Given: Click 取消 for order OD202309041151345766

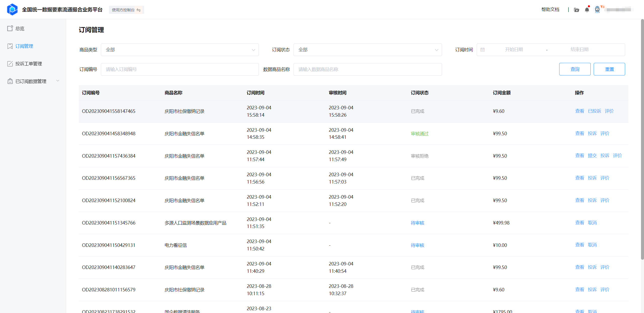Looking at the screenshot, I should tap(592, 223).
